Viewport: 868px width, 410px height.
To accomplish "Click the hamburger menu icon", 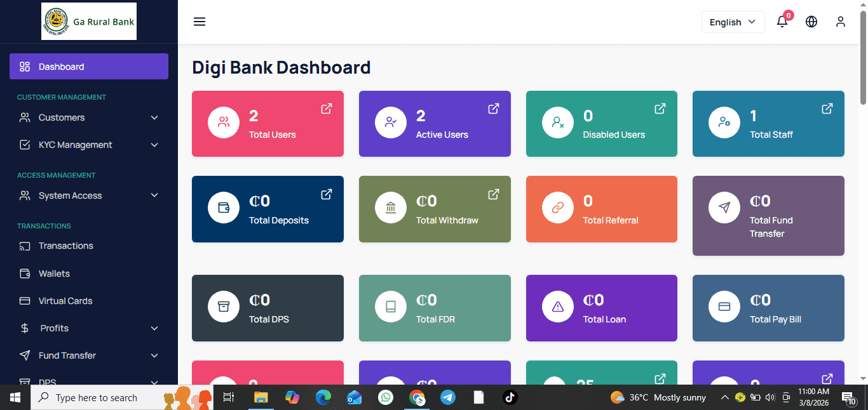I will click(199, 21).
